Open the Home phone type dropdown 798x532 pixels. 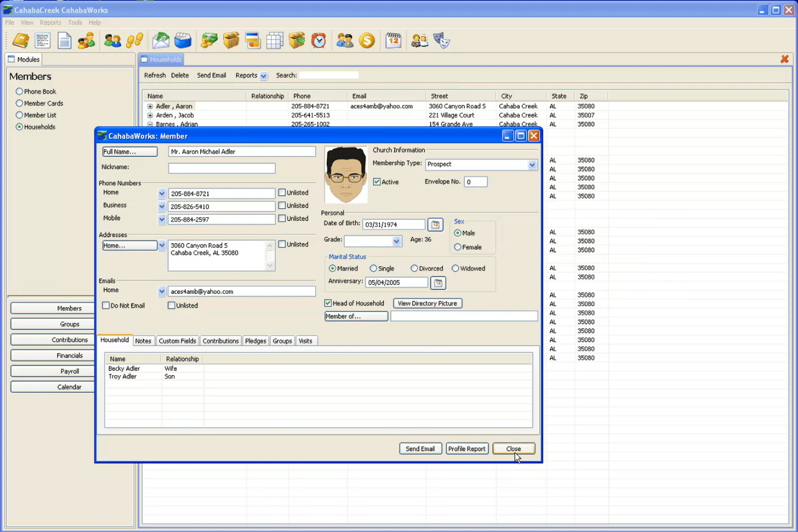(162, 194)
